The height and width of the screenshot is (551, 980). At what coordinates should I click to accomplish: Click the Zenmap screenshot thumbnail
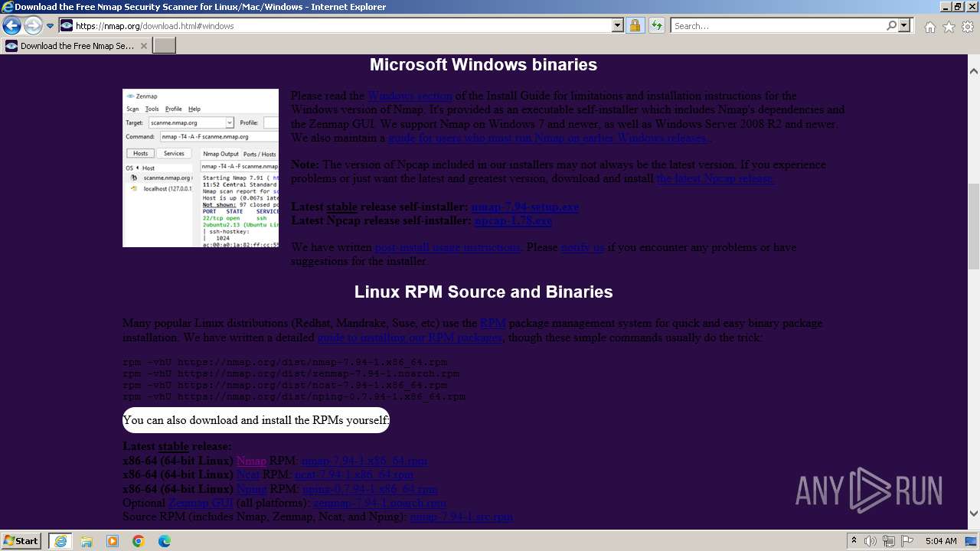click(x=201, y=168)
